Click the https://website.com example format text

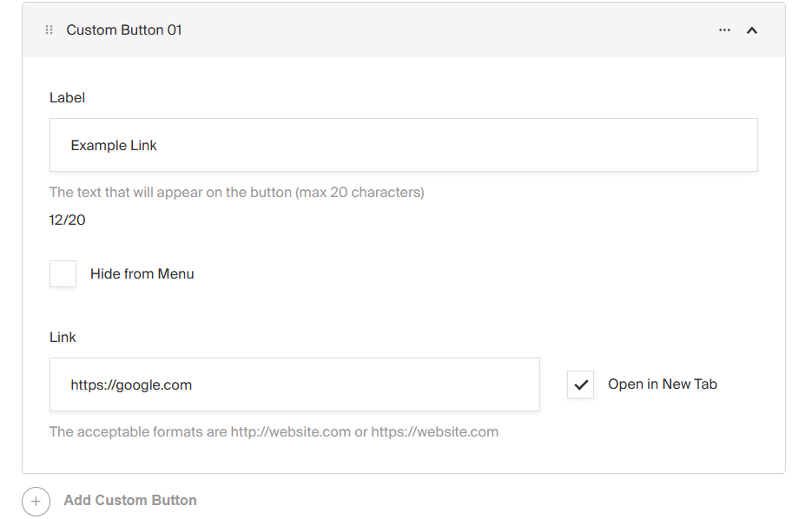click(434, 432)
